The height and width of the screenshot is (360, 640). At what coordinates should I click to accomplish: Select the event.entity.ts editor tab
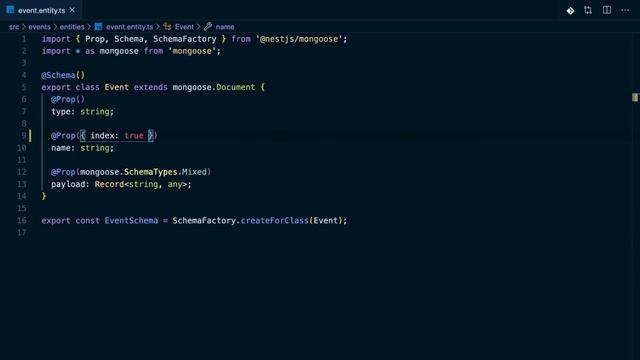coord(41,10)
